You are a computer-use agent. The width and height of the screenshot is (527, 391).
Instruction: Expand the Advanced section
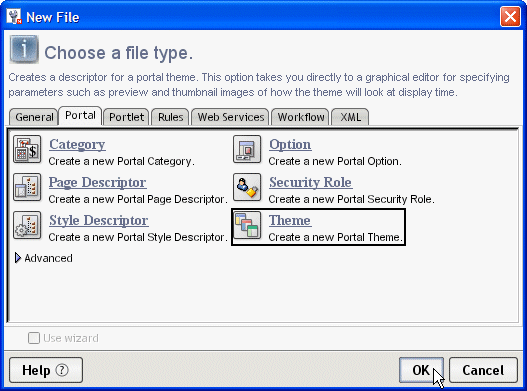[x=18, y=258]
